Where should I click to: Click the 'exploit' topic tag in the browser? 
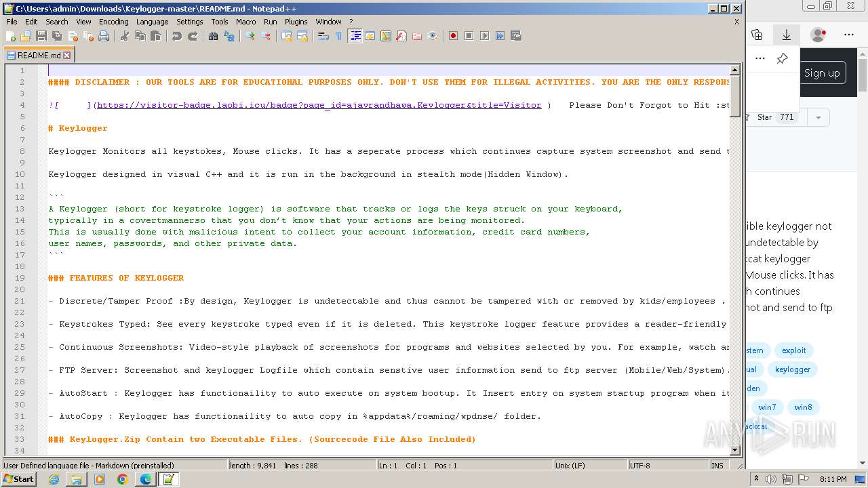[x=793, y=350]
